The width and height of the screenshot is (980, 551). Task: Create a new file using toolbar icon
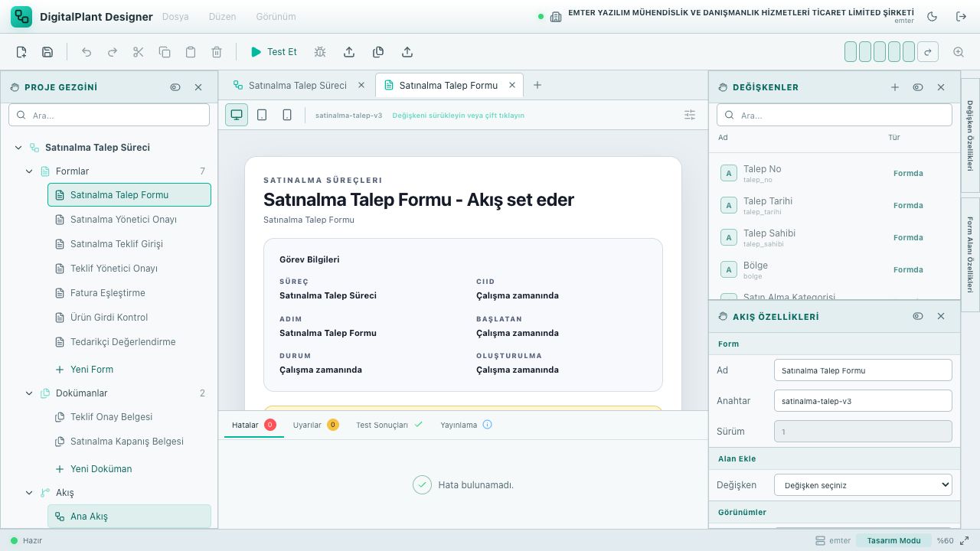(21, 52)
